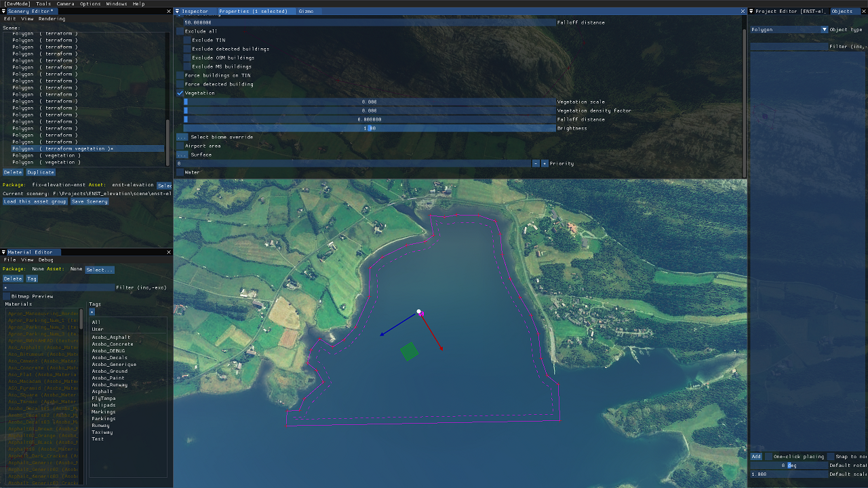Close the Material Editor panel
The width and height of the screenshot is (868, 488).
pos(169,252)
